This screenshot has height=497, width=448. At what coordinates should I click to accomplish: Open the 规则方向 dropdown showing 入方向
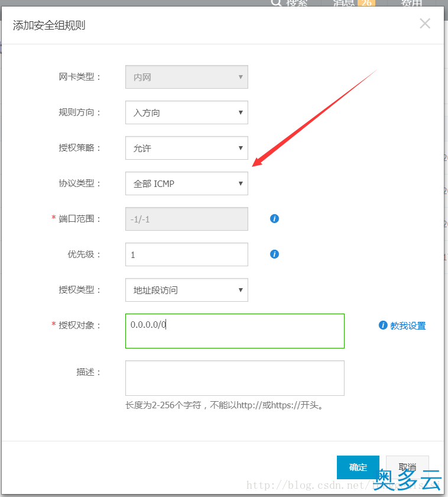(x=187, y=112)
